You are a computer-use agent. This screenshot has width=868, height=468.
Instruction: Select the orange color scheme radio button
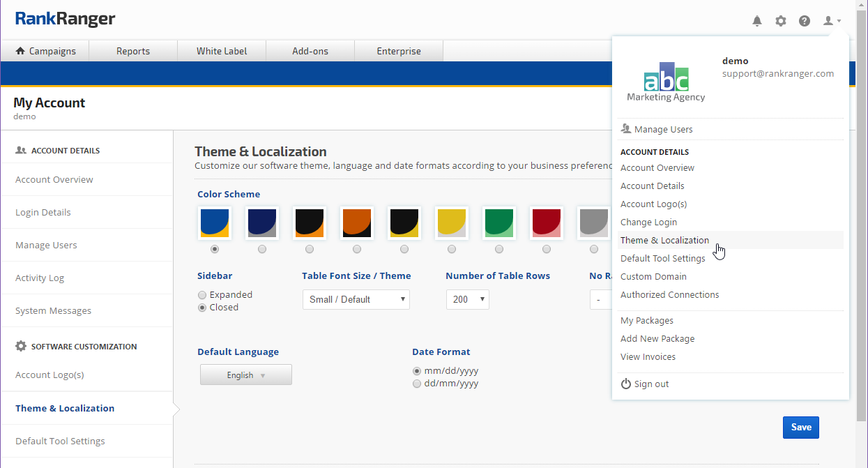(357, 249)
